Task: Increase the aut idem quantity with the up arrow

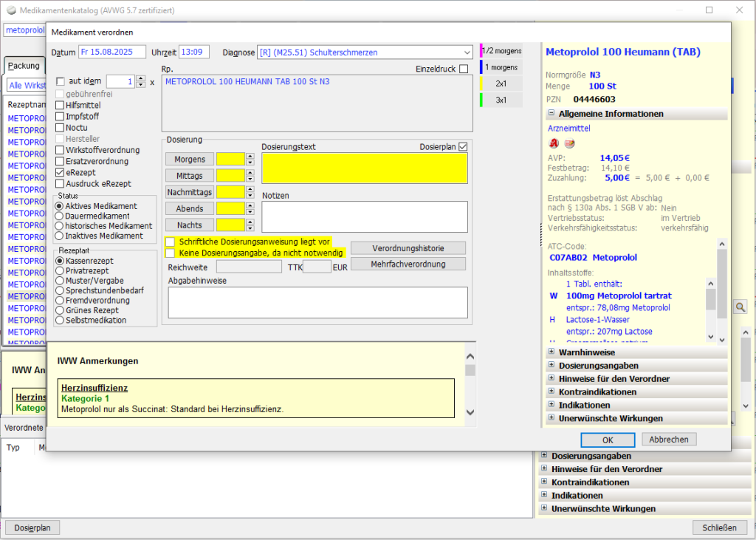Action: [141, 78]
